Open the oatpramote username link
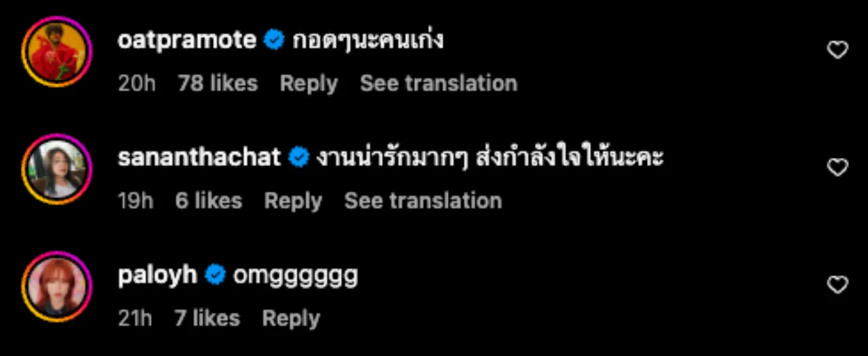Viewport: 868px width, 356px height. pos(187,41)
